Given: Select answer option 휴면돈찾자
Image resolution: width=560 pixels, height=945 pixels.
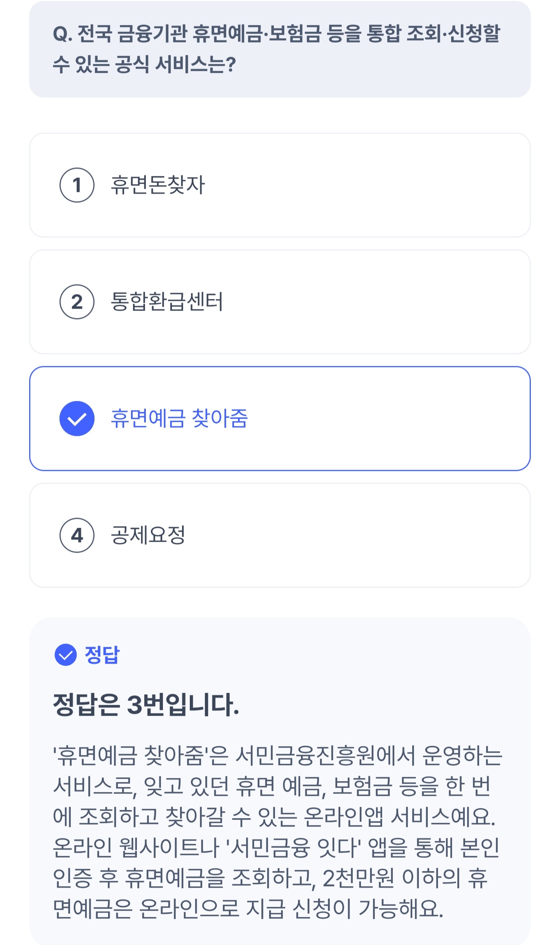Looking at the screenshot, I should (x=157, y=185).
